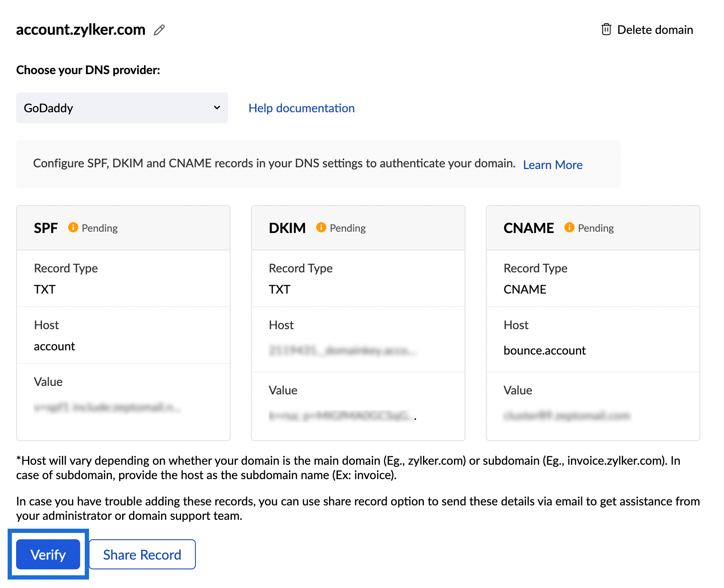This screenshot has width=724, height=588.
Task: Click the CNAME pending status icon
Action: 569,227
